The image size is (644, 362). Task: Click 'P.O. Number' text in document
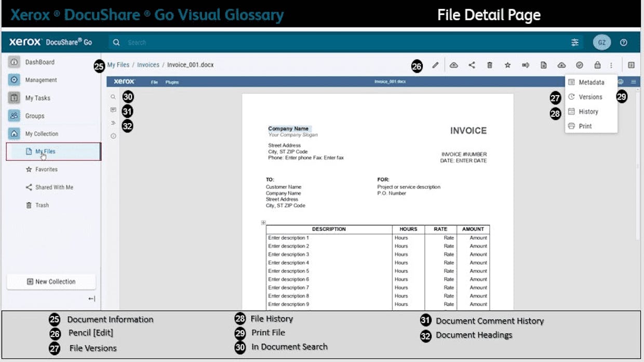click(393, 193)
